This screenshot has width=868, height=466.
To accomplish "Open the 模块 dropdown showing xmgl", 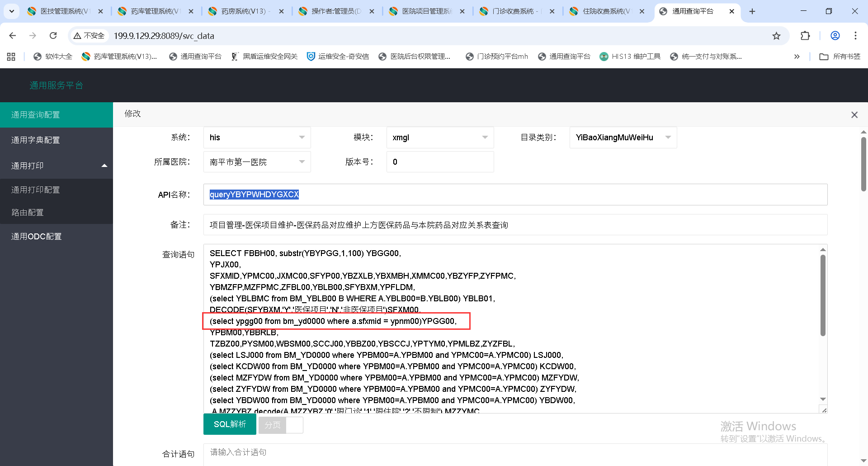I will tap(440, 138).
